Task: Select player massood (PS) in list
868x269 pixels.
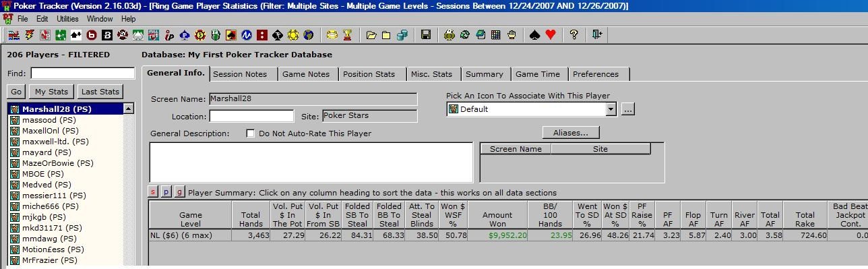Action: 49,120
